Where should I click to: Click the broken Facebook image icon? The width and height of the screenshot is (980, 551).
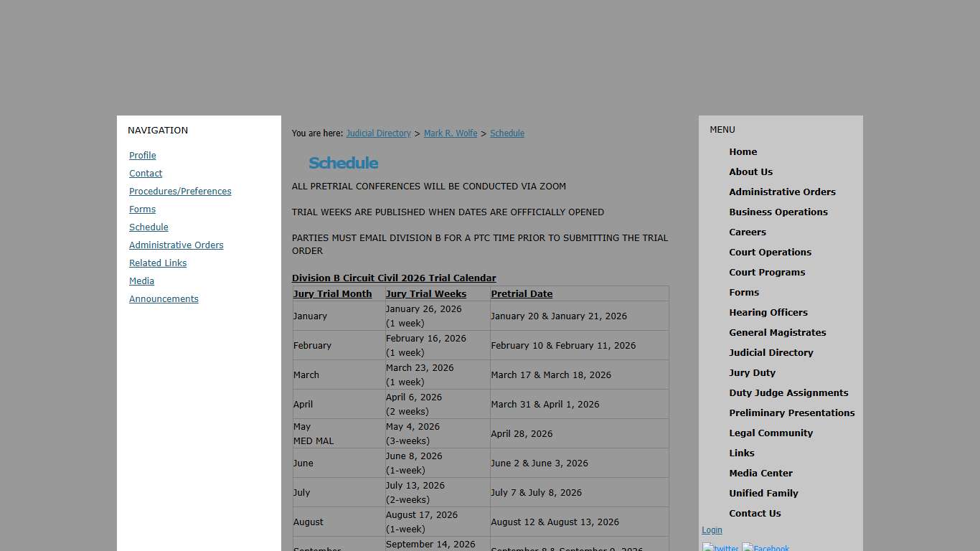pos(765,547)
